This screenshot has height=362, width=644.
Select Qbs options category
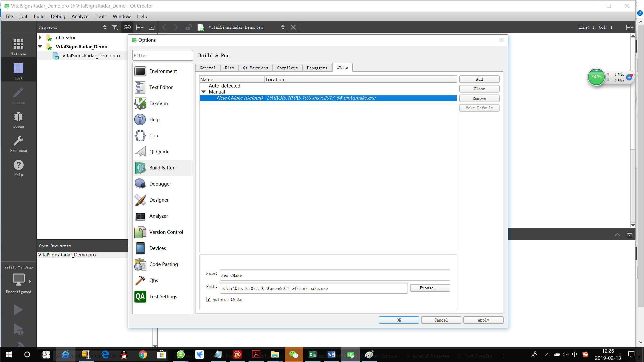click(163, 280)
